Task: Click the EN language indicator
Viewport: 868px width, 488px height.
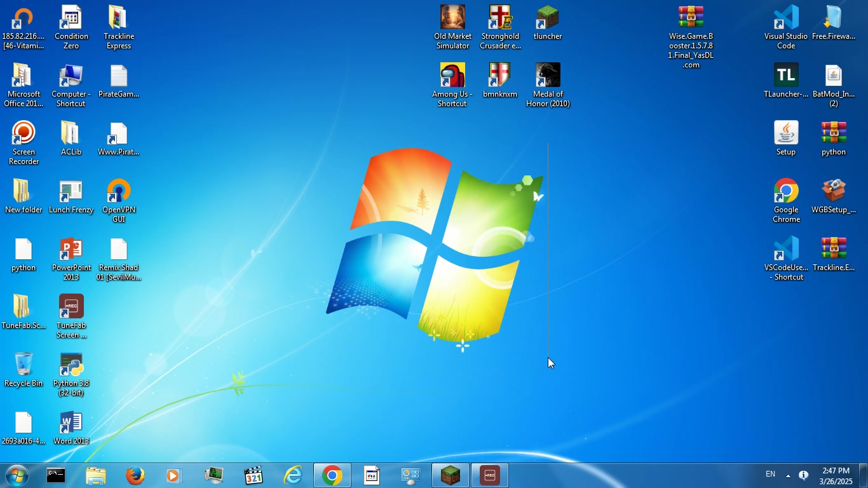Action: pyautogui.click(x=770, y=475)
